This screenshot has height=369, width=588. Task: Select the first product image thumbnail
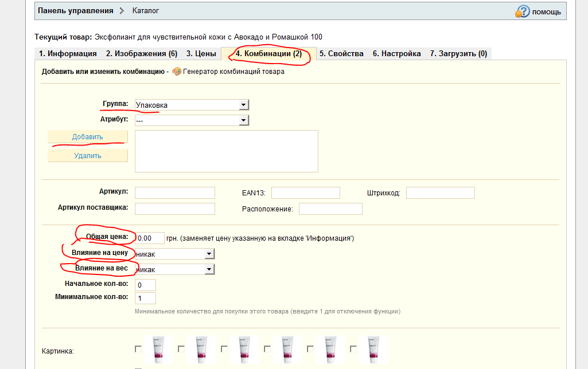click(158, 350)
